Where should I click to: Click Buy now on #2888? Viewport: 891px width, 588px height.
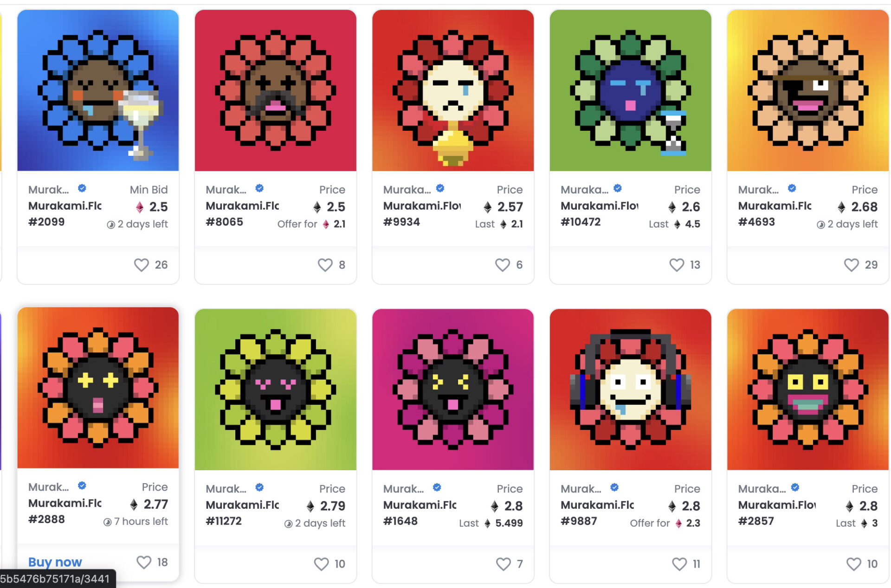[x=55, y=562]
